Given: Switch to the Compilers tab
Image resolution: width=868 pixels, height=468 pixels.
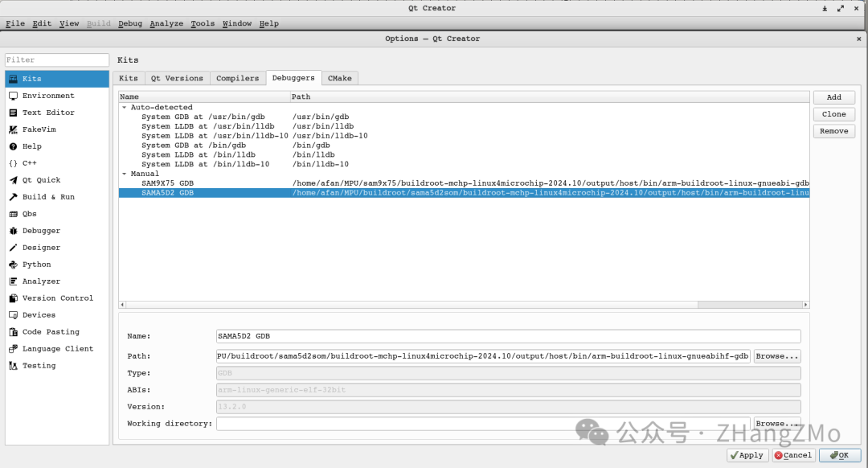Looking at the screenshot, I should [x=237, y=78].
